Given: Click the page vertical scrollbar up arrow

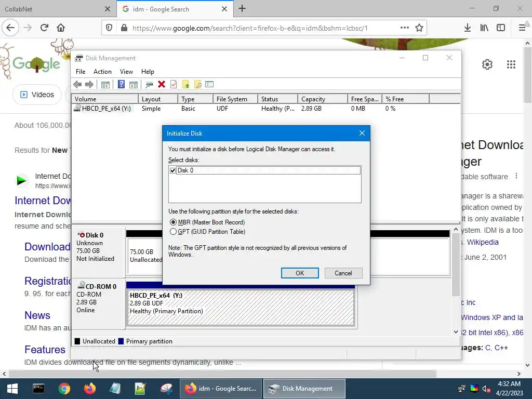Looking at the screenshot, I should point(527,43).
